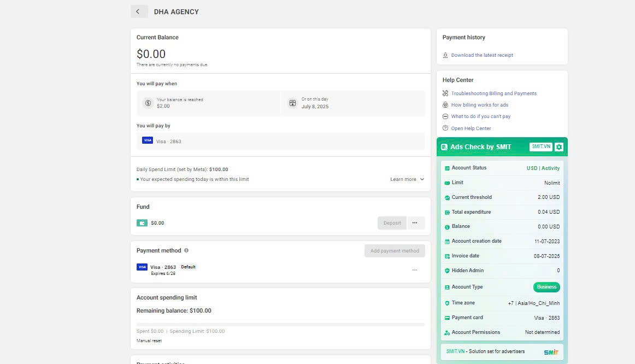Click the 0.04 USD total expenditure value
Image resolution: width=635 pixels, height=364 pixels.
[x=549, y=212]
